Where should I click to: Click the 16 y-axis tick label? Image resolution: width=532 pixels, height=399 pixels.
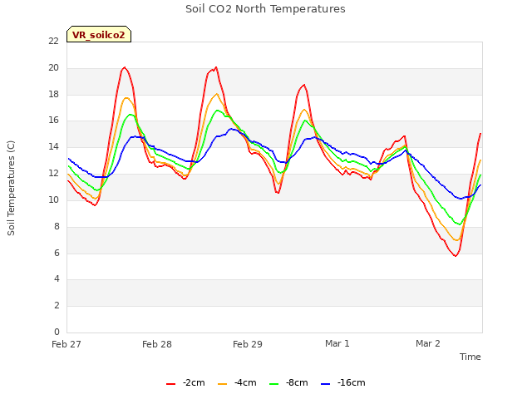click(53, 121)
